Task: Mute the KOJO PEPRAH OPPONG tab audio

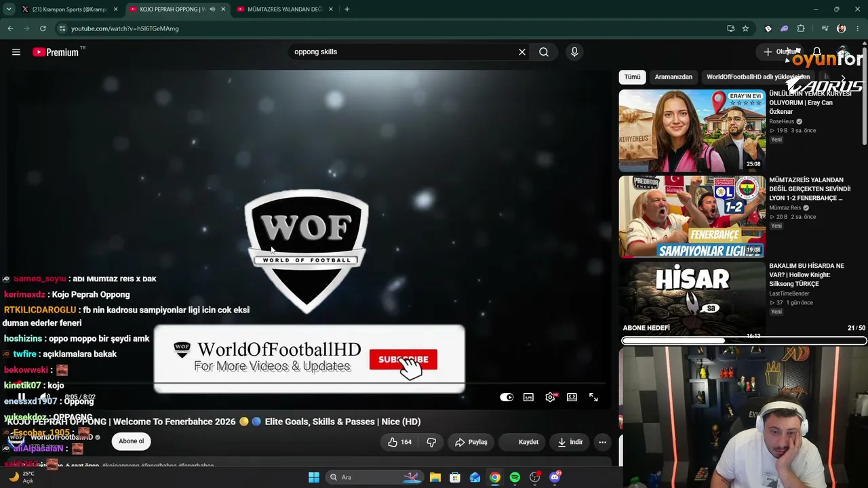Action: click(x=212, y=9)
